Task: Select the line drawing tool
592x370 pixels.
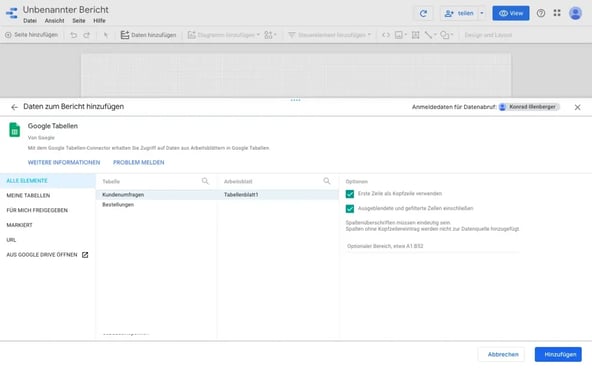Action: click(429, 35)
